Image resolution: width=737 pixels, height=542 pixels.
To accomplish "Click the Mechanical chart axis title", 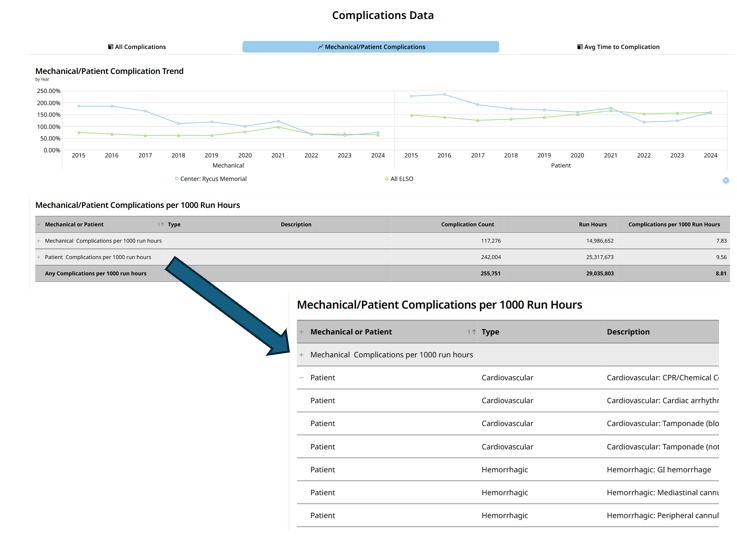I will 228,165.
